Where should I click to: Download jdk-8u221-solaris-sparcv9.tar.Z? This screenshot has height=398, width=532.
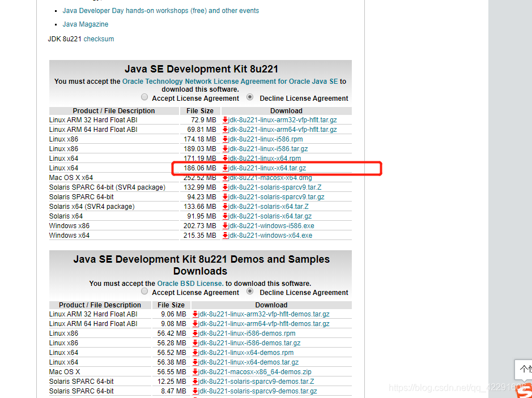pos(275,187)
